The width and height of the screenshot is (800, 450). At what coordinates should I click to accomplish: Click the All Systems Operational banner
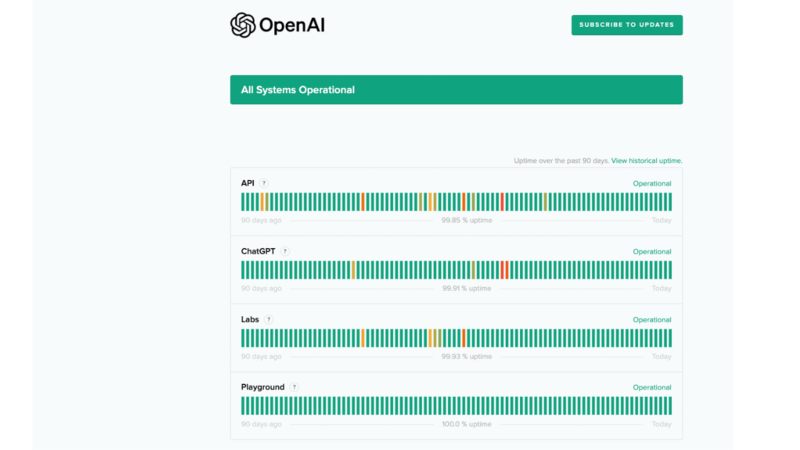(x=456, y=90)
